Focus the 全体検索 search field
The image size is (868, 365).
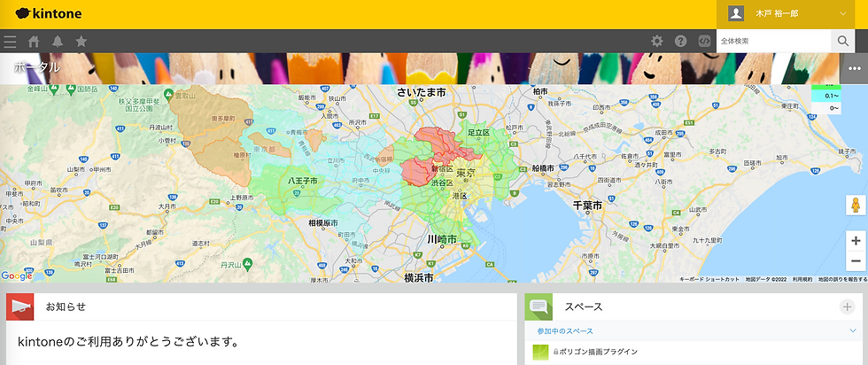(773, 41)
